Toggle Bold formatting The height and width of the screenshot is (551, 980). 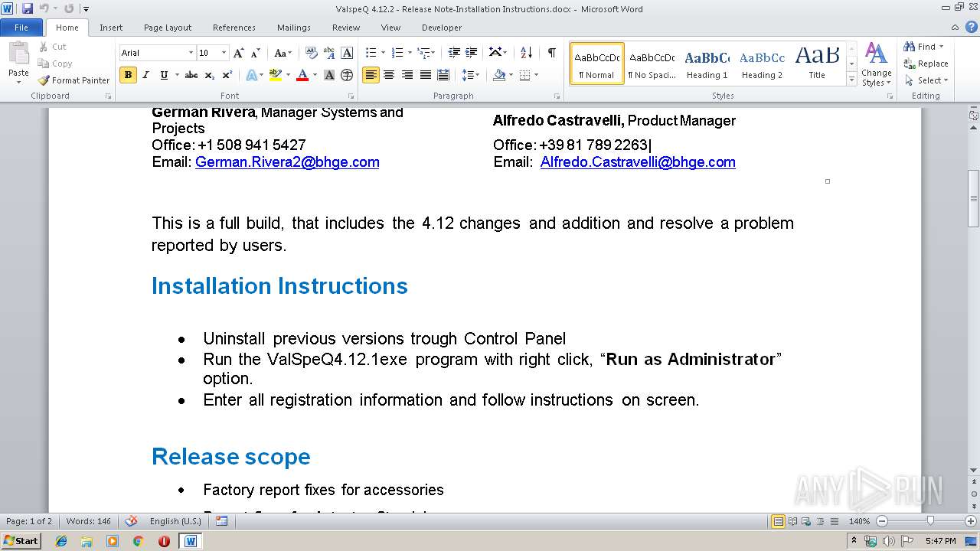[x=128, y=75]
